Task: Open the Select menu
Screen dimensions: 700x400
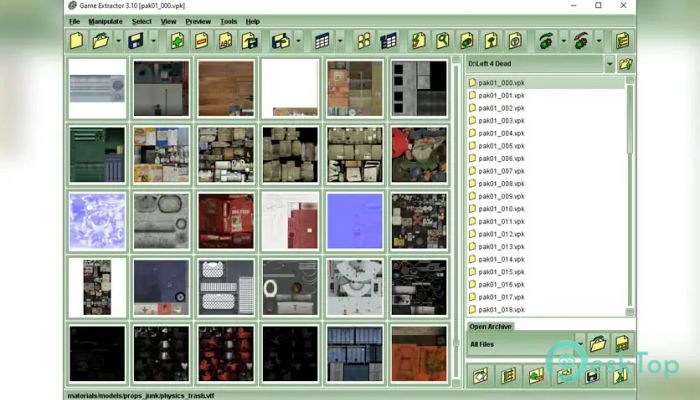Action: click(x=142, y=21)
